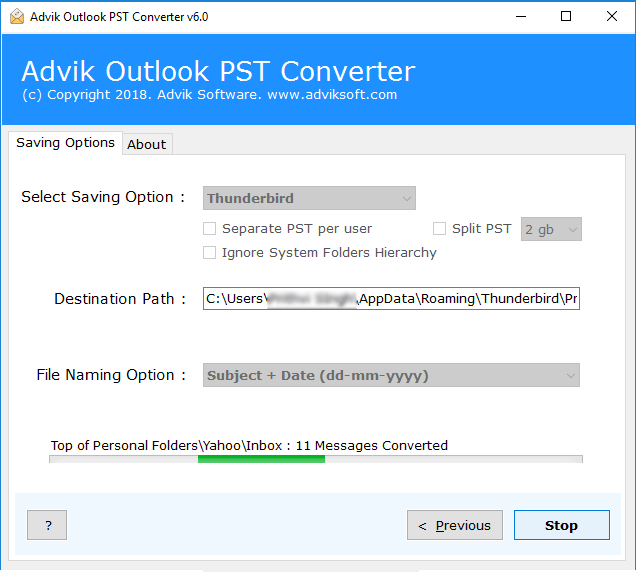Minimize the Advik PST Converter window
The width and height of the screenshot is (636, 572).
[x=521, y=17]
